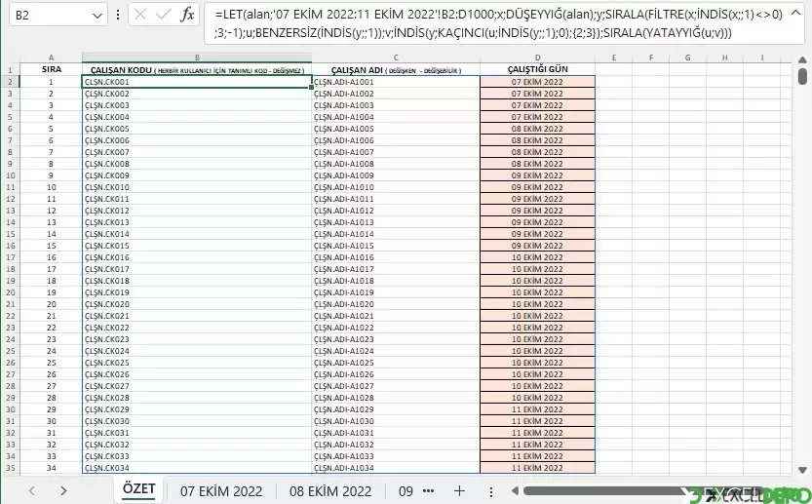Select the partially shown 09 sheet tab

[406, 491]
